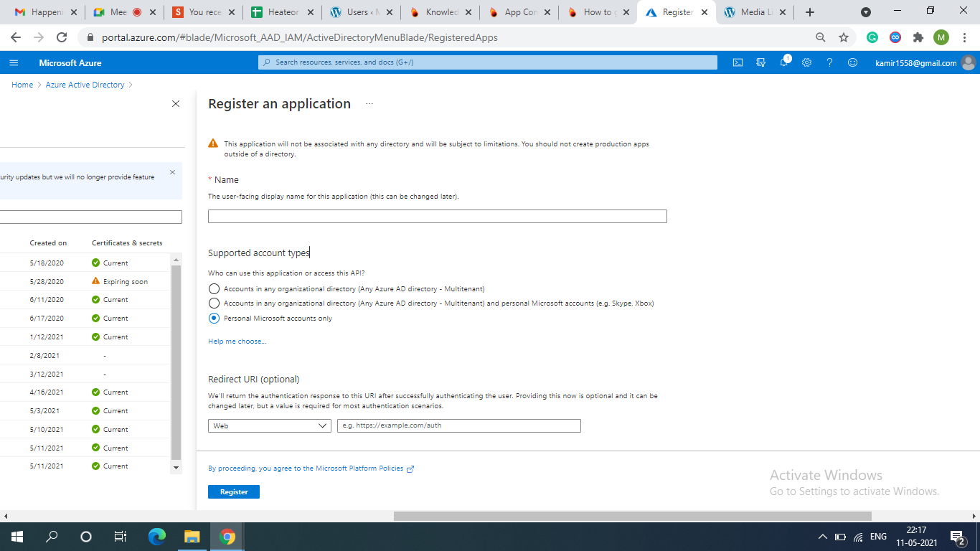980x551 pixels.
Task: Click the Name input field
Action: point(437,217)
